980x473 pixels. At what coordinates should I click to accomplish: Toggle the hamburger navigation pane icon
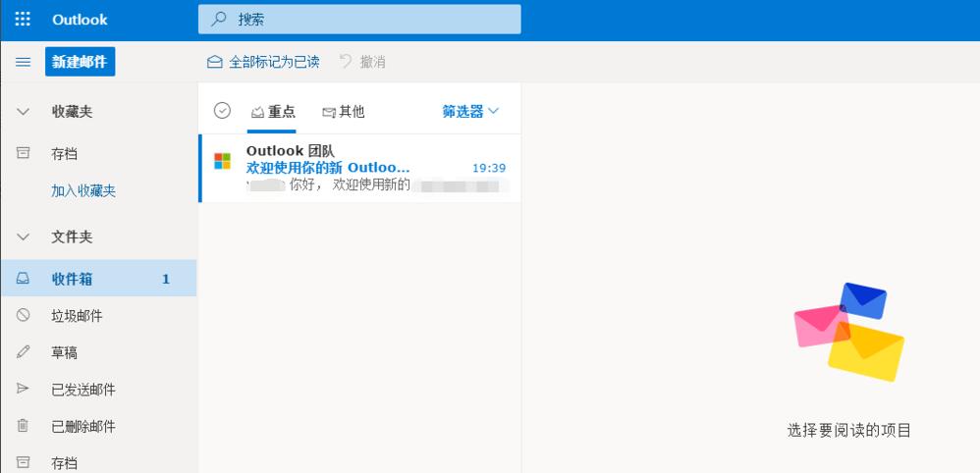coord(24,62)
